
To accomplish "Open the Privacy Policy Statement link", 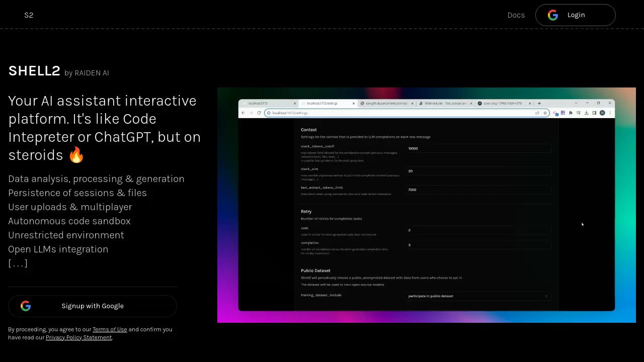I will pos(79,337).
